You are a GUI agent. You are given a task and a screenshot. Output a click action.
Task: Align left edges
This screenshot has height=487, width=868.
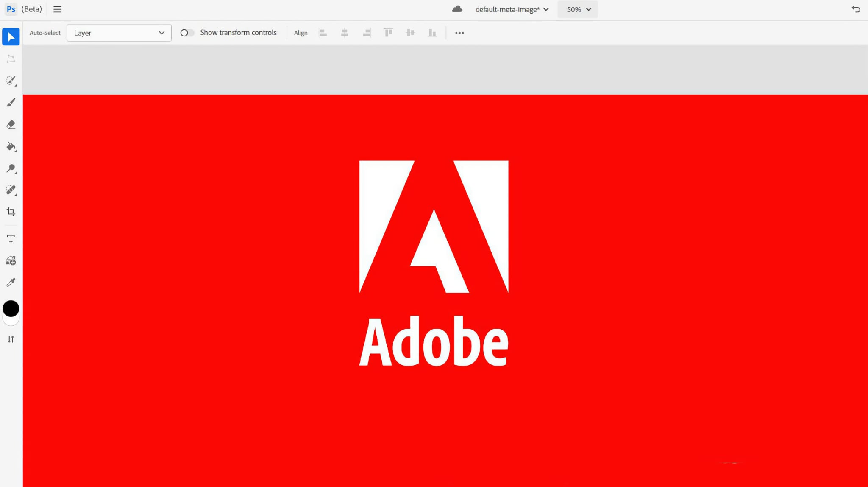(x=323, y=33)
